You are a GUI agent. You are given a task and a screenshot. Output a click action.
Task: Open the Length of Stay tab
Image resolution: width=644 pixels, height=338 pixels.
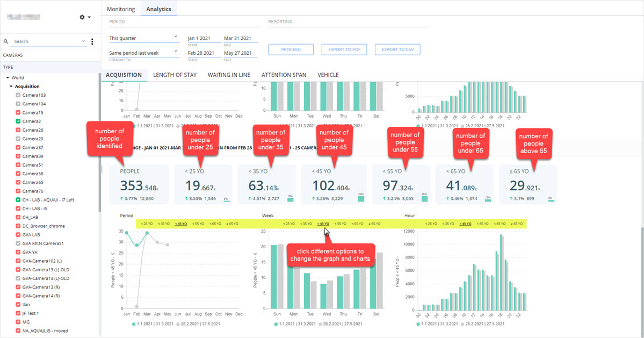coord(175,75)
